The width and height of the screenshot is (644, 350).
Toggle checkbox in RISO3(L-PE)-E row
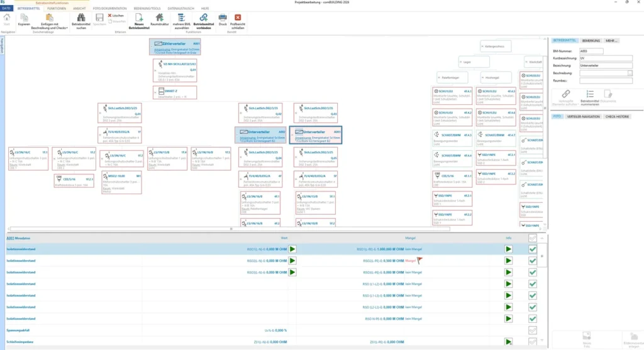[x=533, y=272]
